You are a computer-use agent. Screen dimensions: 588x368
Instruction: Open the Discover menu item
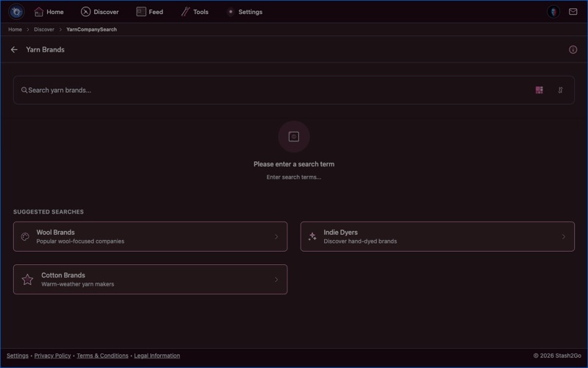click(99, 12)
